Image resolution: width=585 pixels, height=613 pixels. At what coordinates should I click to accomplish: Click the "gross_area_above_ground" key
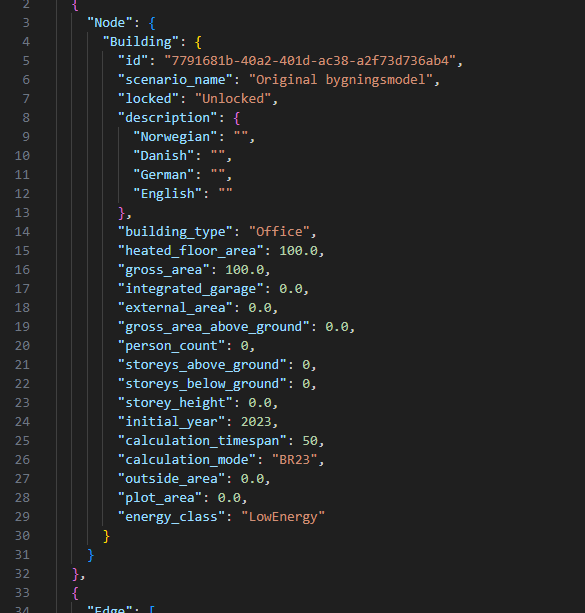point(214,327)
